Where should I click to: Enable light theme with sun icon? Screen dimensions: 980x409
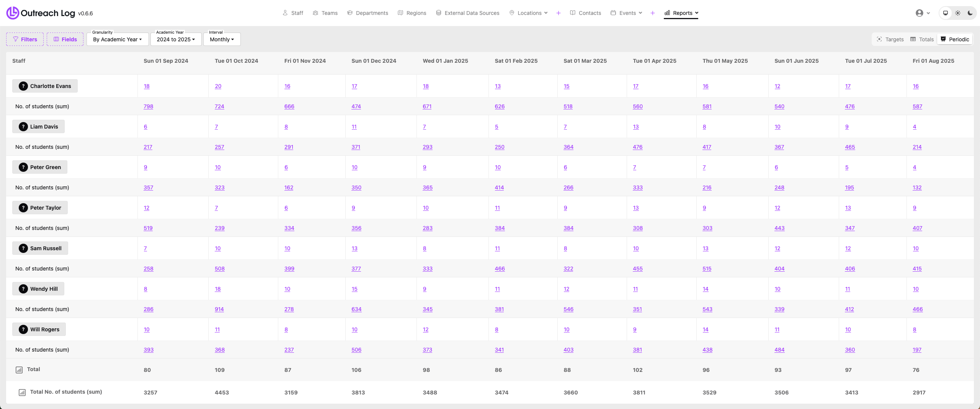click(958, 13)
